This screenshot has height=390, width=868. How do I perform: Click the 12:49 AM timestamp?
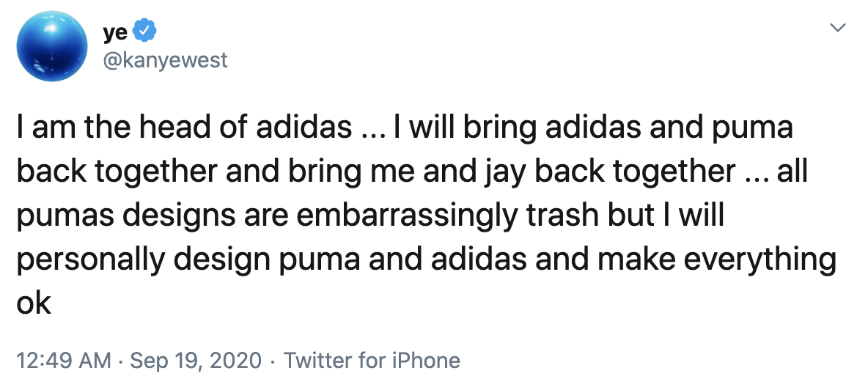64,361
